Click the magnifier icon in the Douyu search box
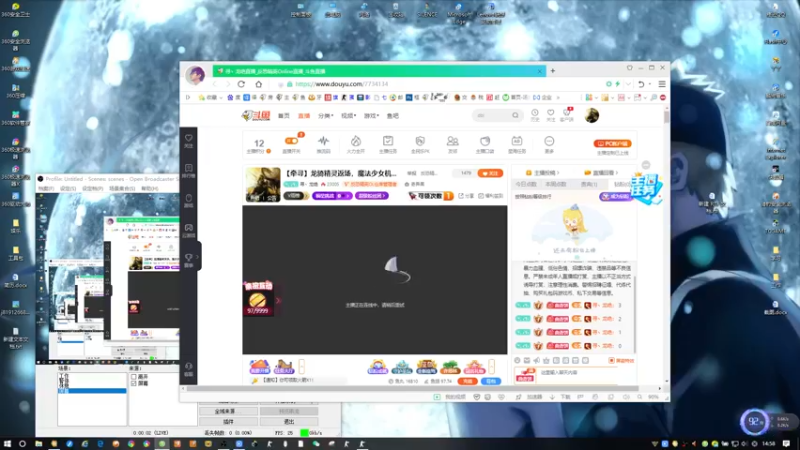The width and height of the screenshot is (800, 450). pos(515,115)
